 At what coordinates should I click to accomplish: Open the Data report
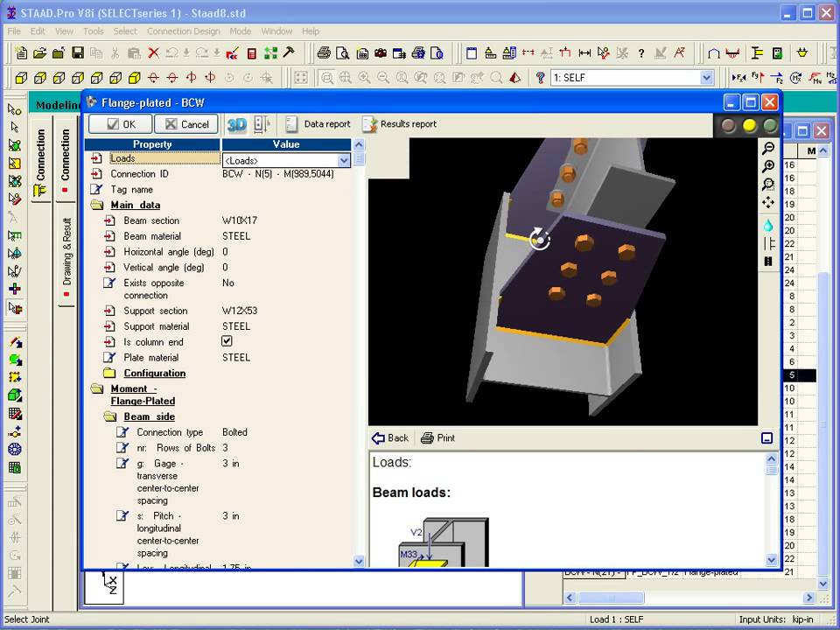[x=318, y=124]
